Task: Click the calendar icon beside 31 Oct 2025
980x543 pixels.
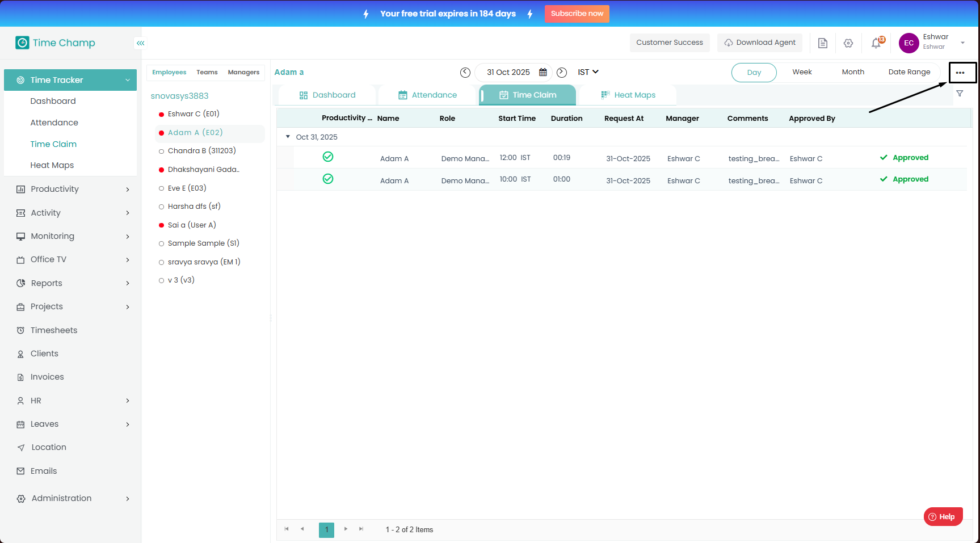Action: 542,73
